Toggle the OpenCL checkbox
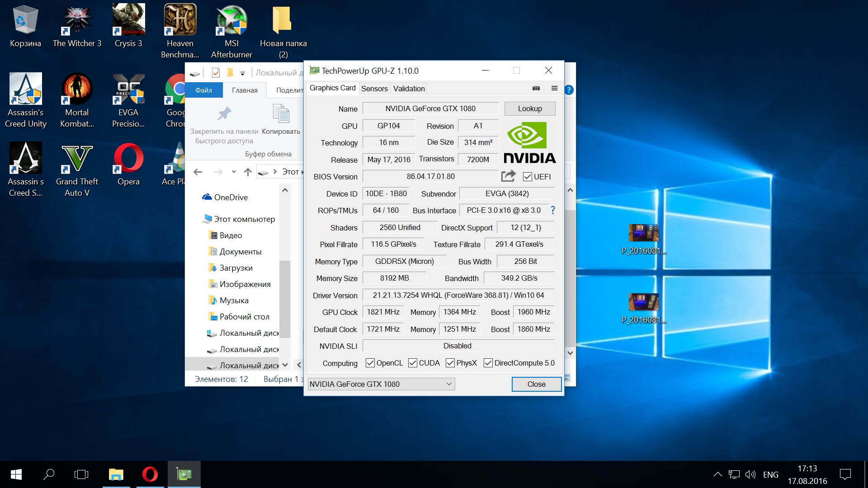Image resolution: width=868 pixels, height=488 pixels. [370, 363]
